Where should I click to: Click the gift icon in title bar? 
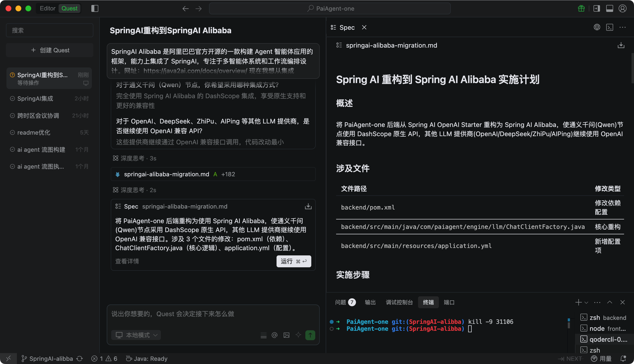pos(581,8)
